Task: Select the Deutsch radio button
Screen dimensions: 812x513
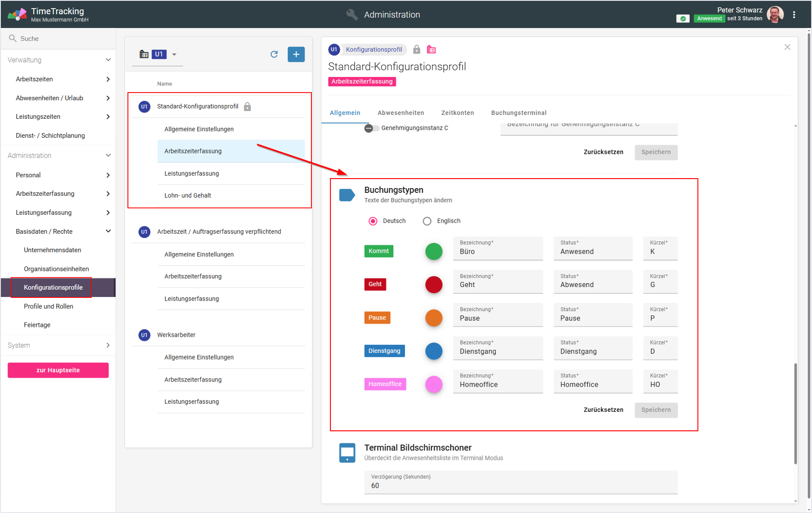Action: pos(373,221)
